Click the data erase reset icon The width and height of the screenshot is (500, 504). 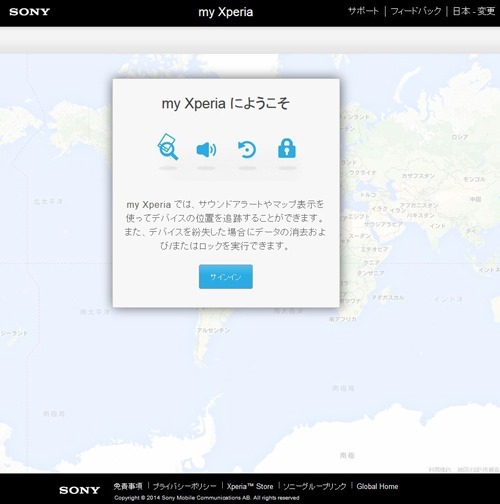(x=247, y=149)
